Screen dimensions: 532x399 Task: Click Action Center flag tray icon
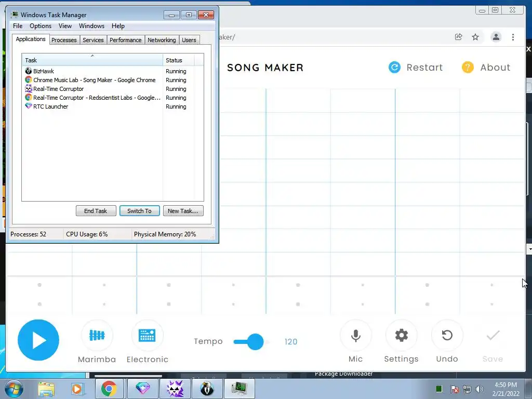[x=455, y=389]
